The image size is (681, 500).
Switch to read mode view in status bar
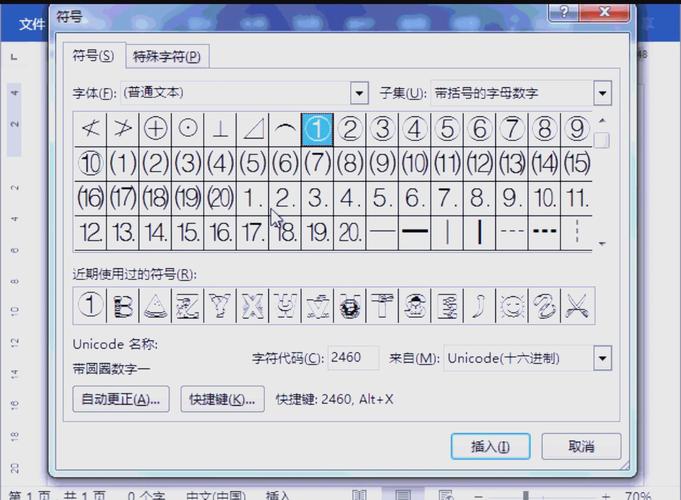coord(360,495)
